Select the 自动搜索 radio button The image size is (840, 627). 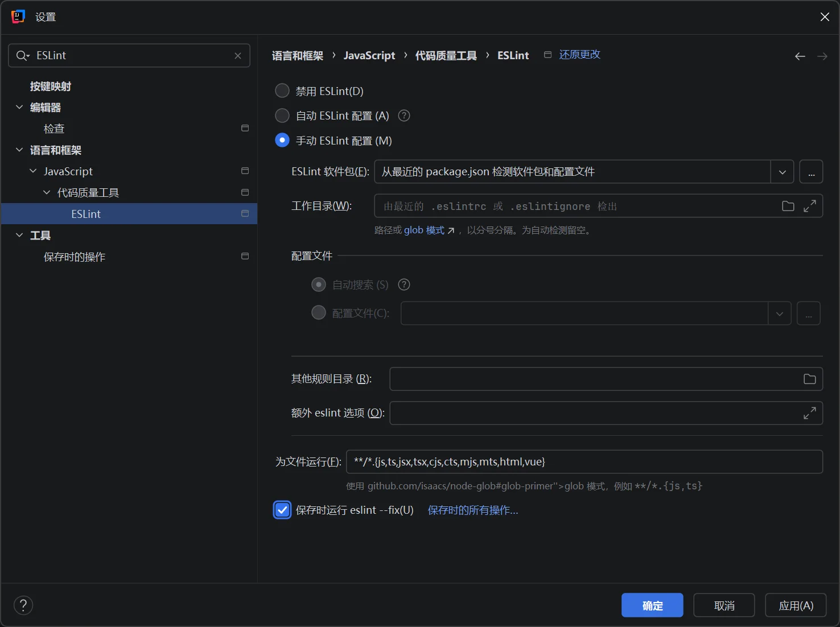(x=319, y=285)
